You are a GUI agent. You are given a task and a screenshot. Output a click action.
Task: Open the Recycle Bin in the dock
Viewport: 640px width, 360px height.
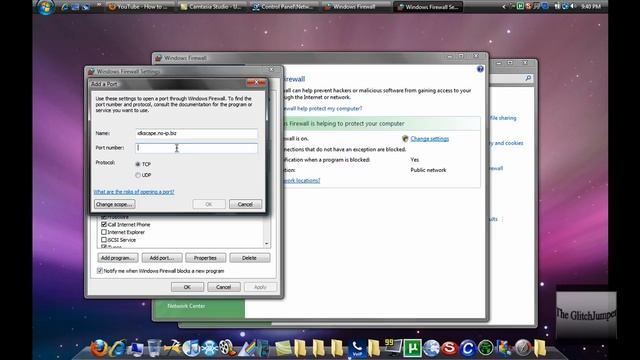click(154, 348)
